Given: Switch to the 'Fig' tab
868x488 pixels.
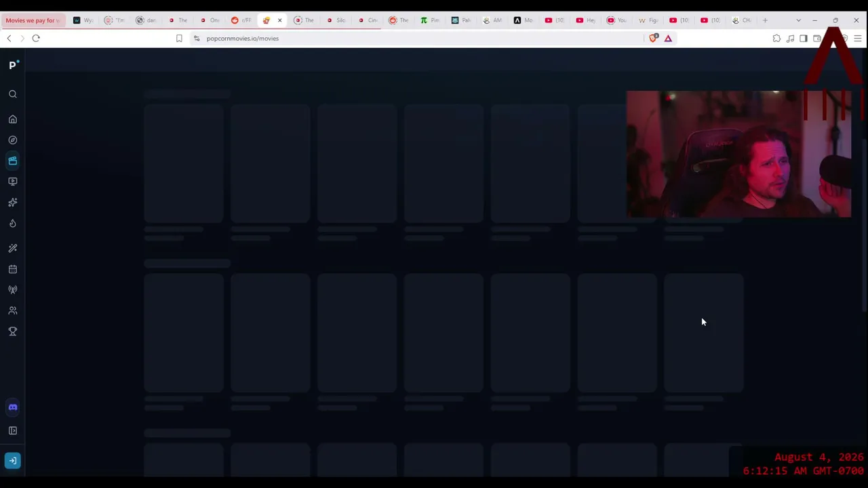Looking at the screenshot, I should pyautogui.click(x=650, y=20).
